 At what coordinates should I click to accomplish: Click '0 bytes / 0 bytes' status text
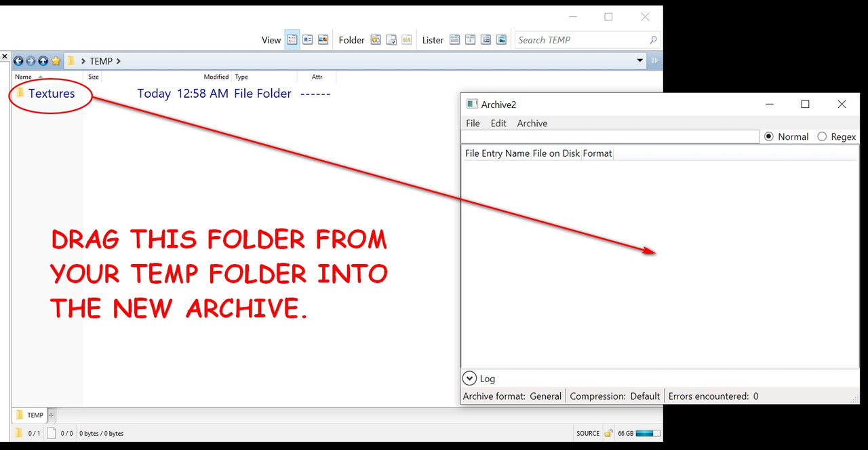[102, 433]
